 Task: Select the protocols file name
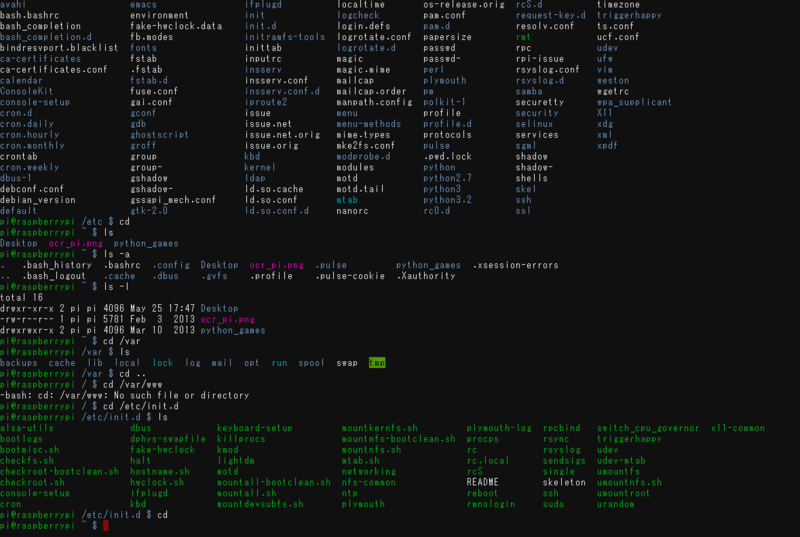tap(447, 135)
